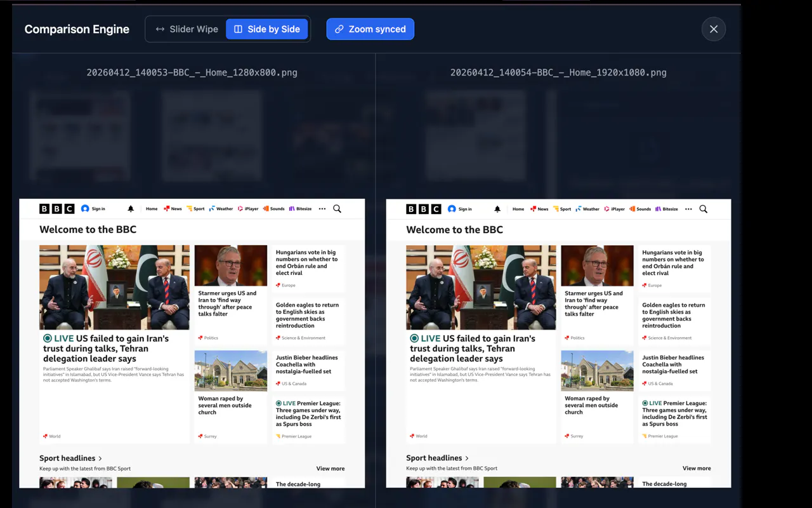Click the Iran talks lead photo, right screenshot

(x=481, y=288)
